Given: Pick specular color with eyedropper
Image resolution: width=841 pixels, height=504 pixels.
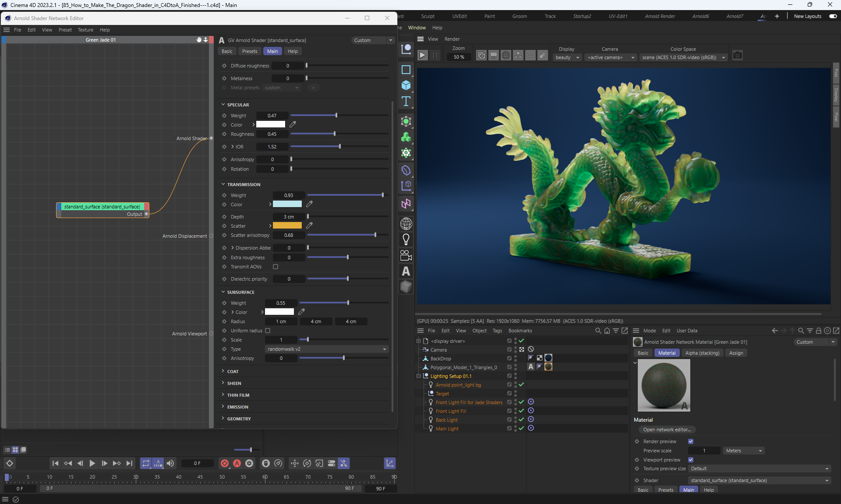Looking at the screenshot, I should point(293,125).
